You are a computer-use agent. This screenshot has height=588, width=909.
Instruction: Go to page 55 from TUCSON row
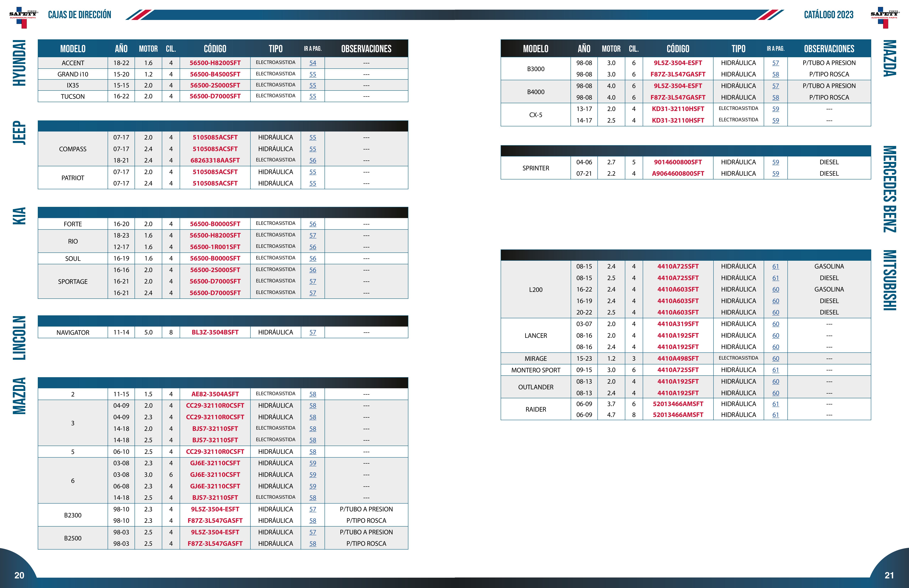click(x=313, y=97)
